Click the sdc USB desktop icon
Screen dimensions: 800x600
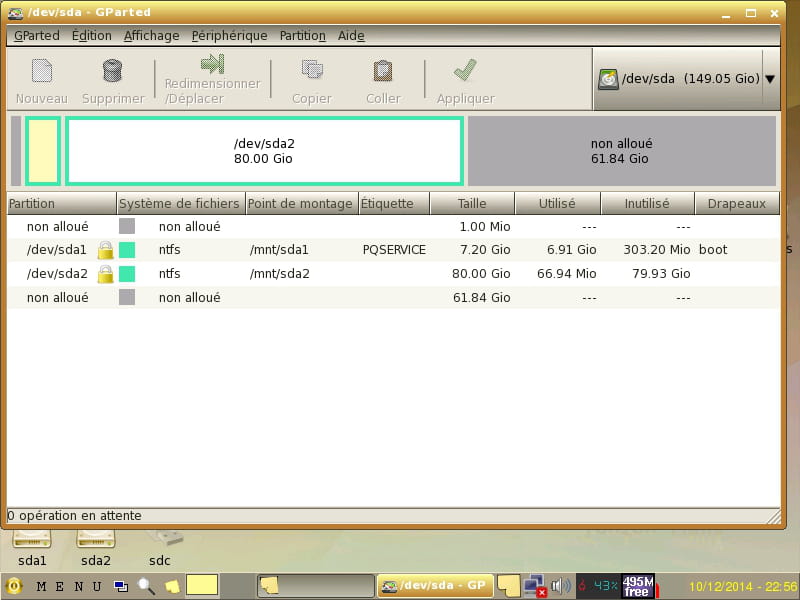tap(164, 538)
